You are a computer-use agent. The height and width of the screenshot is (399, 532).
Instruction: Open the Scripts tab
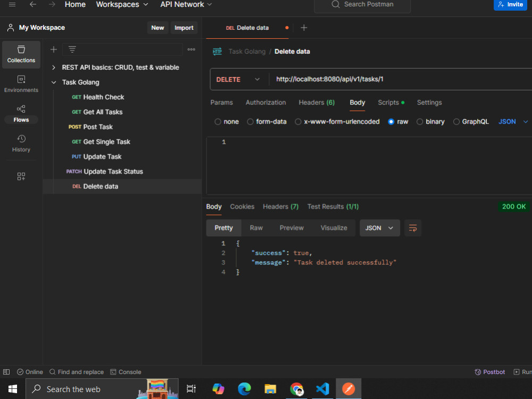pos(391,103)
